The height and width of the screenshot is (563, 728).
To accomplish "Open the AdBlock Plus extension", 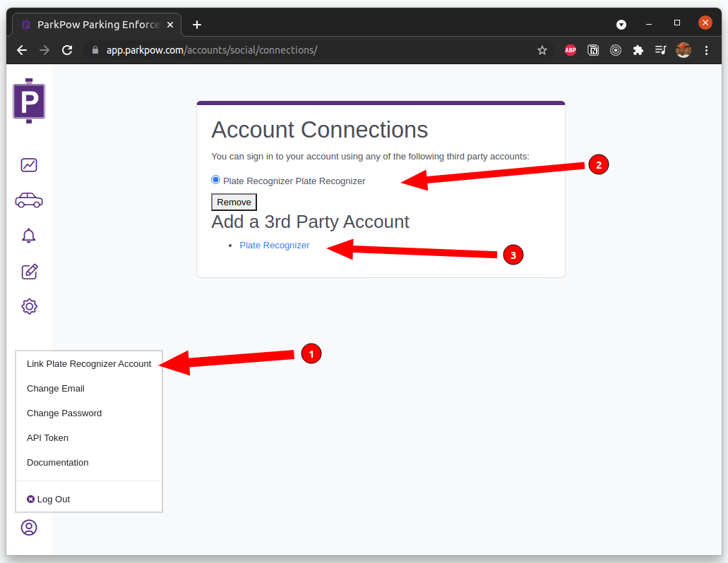I will point(571,50).
